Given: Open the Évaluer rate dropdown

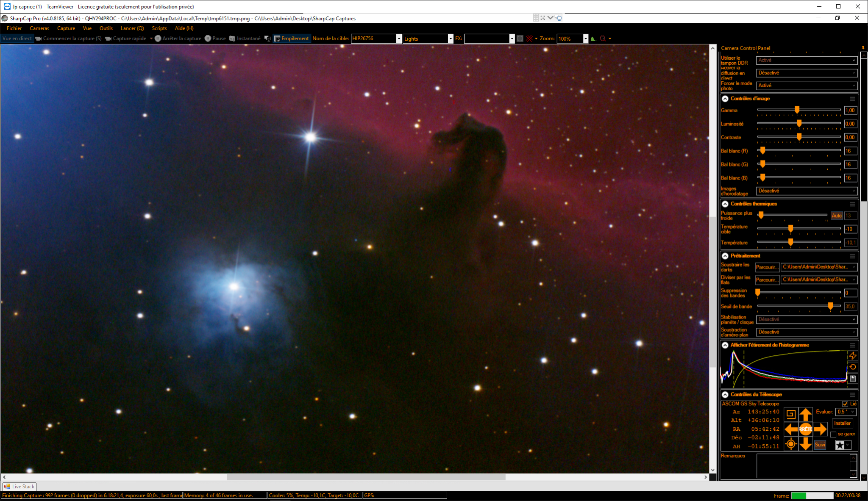Looking at the screenshot, I should [846, 412].
